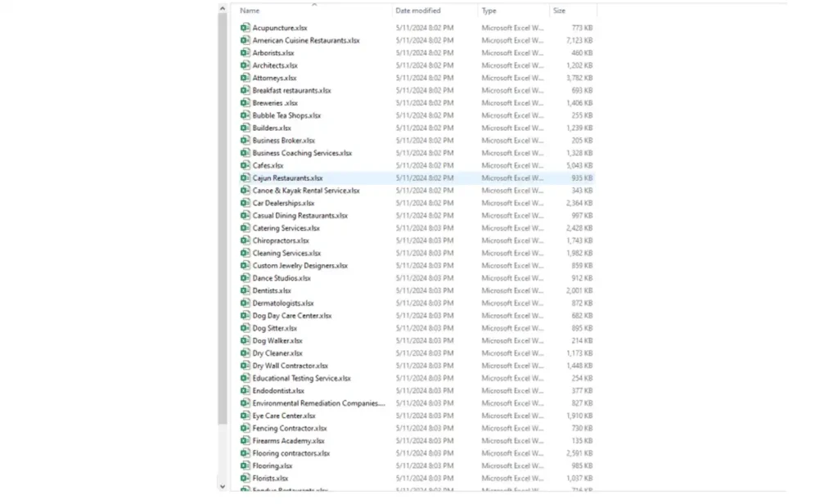Click the Excel icon for Dry Cleaner.xlsx

point(245,353)
